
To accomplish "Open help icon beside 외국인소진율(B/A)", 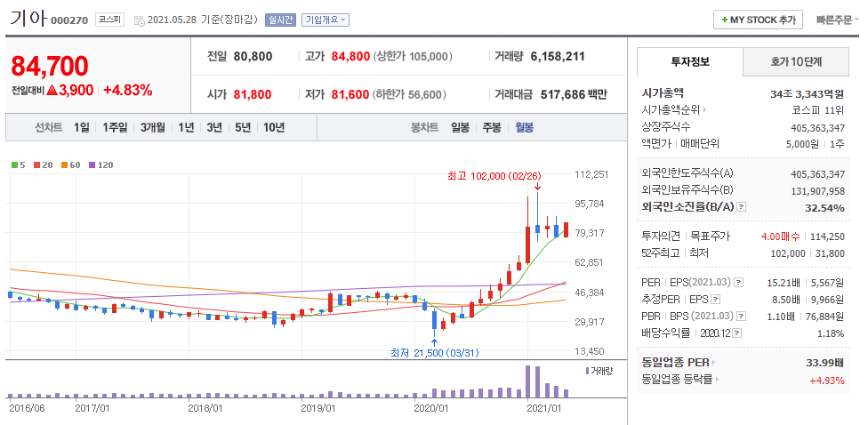I will (x=742, y=207).
